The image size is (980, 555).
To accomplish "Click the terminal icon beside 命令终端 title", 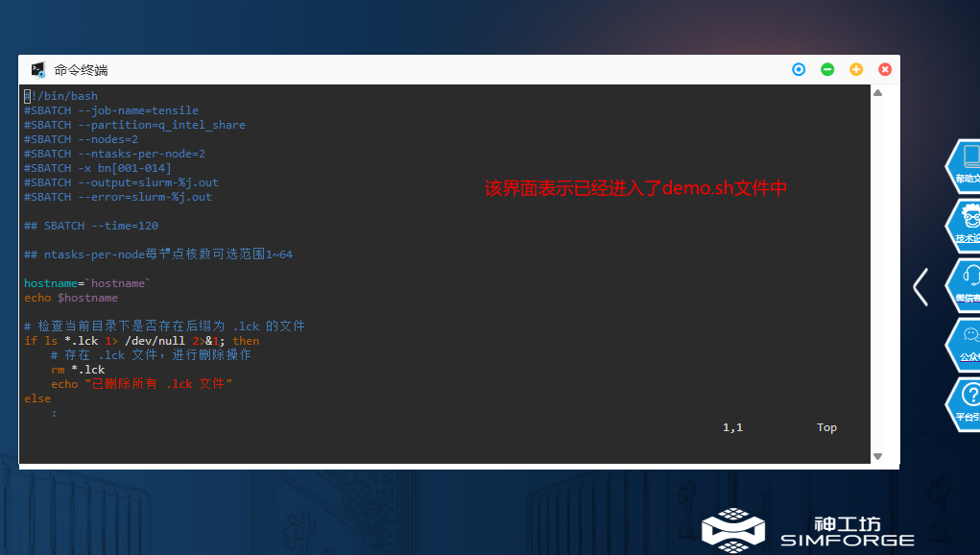I will coord(38,69).
